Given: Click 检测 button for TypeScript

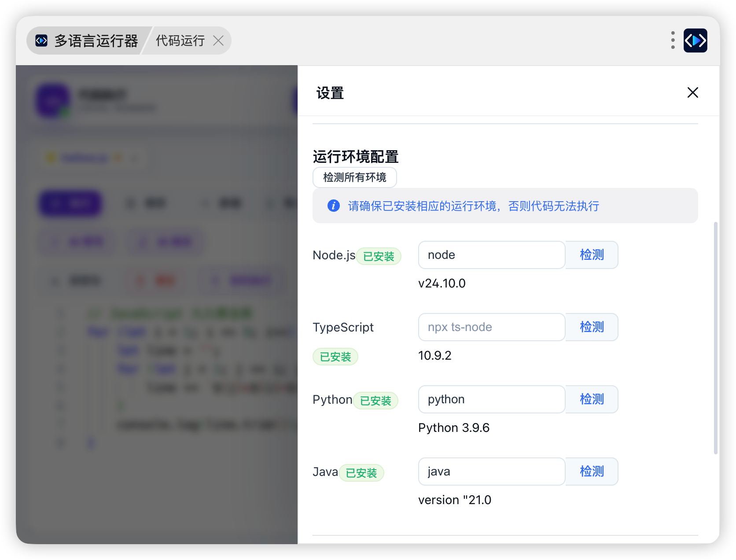Looking at the screenshot, I should [592, 327].
